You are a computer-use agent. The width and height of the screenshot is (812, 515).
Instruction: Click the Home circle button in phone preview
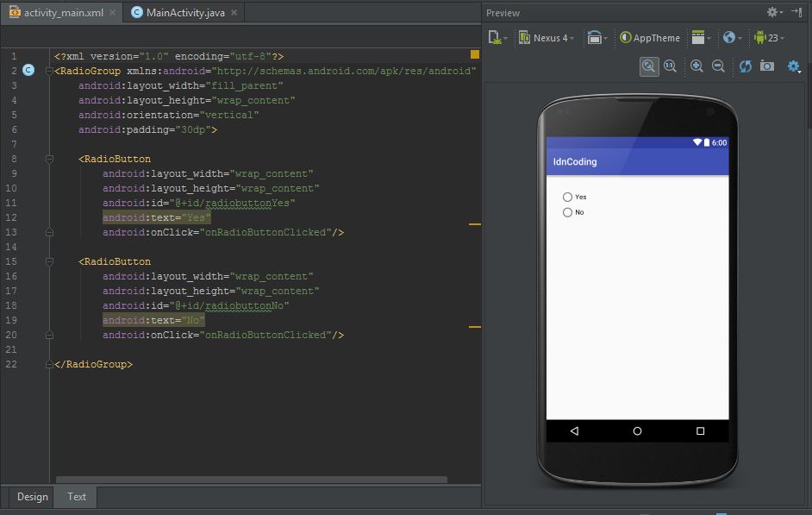click(638, 431)
